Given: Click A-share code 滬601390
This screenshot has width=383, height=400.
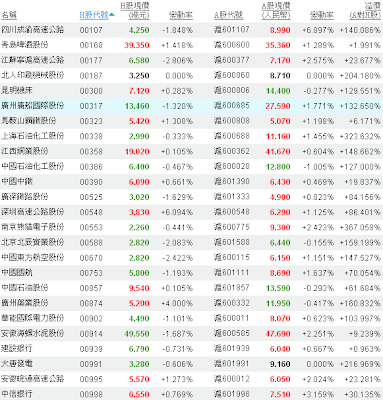Looking at the screenshot, I should coord(232,181).
